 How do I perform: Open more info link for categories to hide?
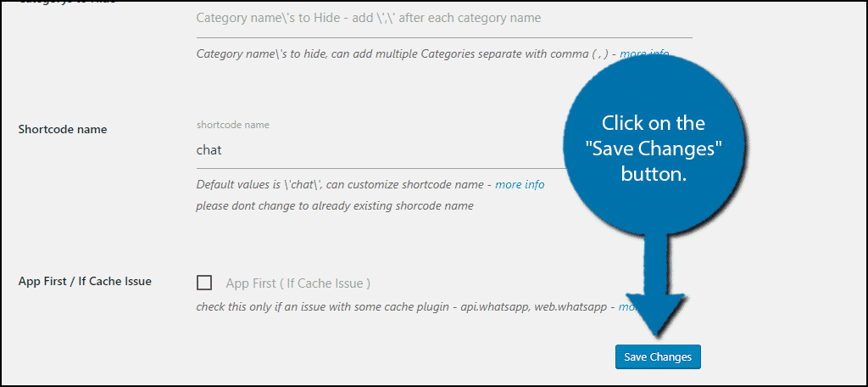[x=643, y=53]
